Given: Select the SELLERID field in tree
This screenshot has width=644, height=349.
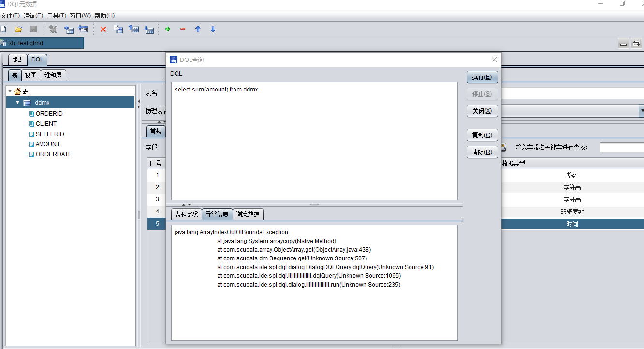Looking at the screenshot, I should click(x=50, y=134).
